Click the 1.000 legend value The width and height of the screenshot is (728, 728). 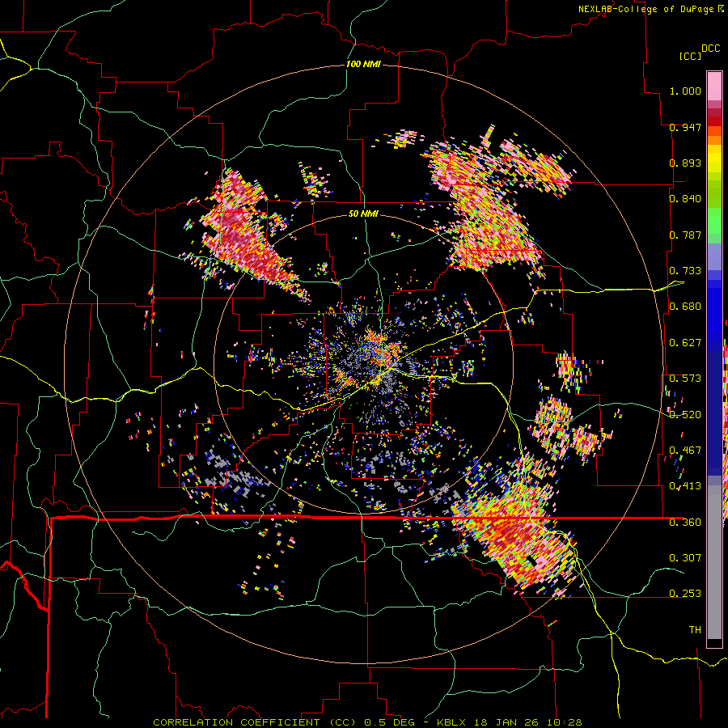pyautogui.click(x=685, y=91)
